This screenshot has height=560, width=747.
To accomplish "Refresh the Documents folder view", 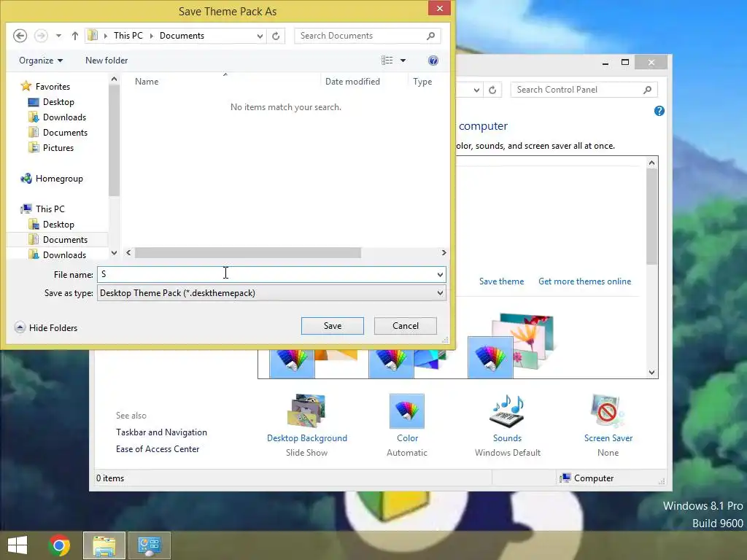I will (276, 36).
